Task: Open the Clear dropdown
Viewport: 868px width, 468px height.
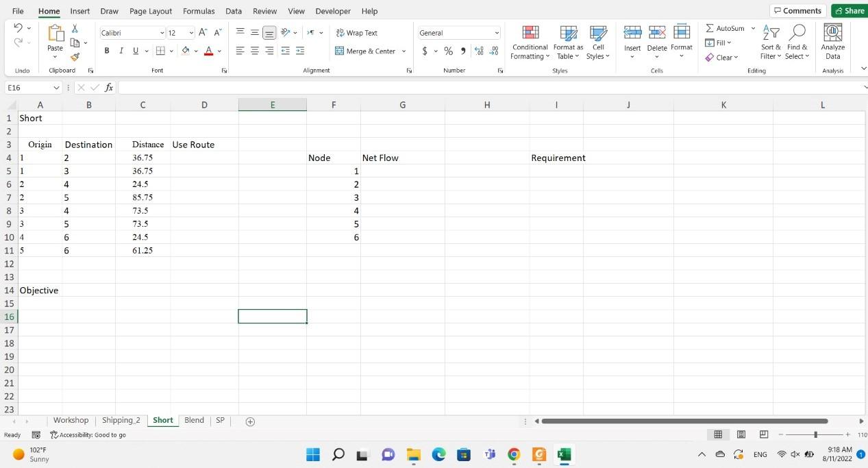Action: pyautogui.click(x=722, y=58)
